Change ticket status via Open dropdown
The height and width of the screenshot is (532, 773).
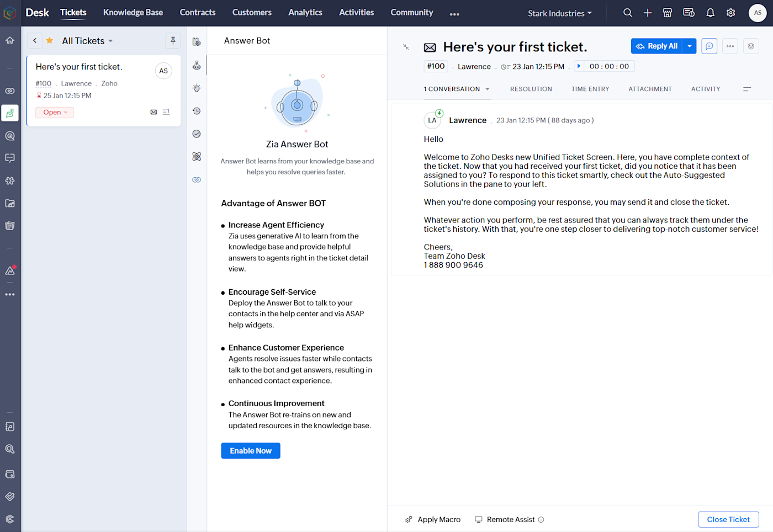click(55, 113)
